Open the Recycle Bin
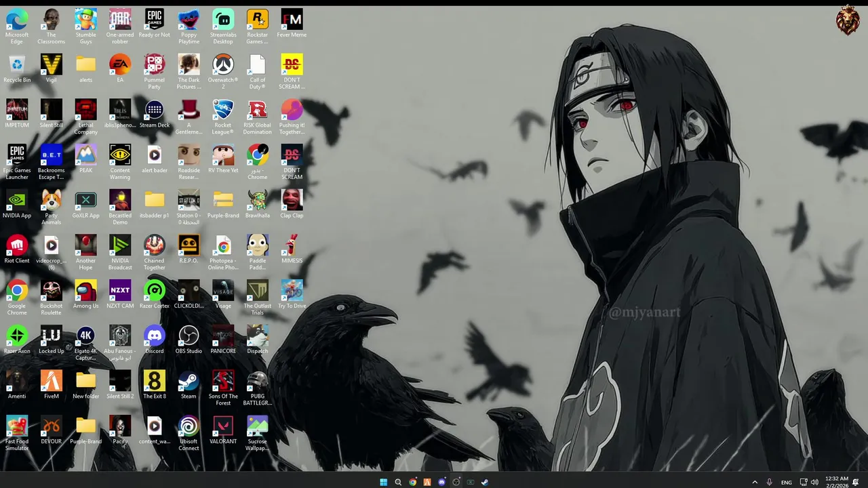The image size is (868, 488). click(17, 69)
